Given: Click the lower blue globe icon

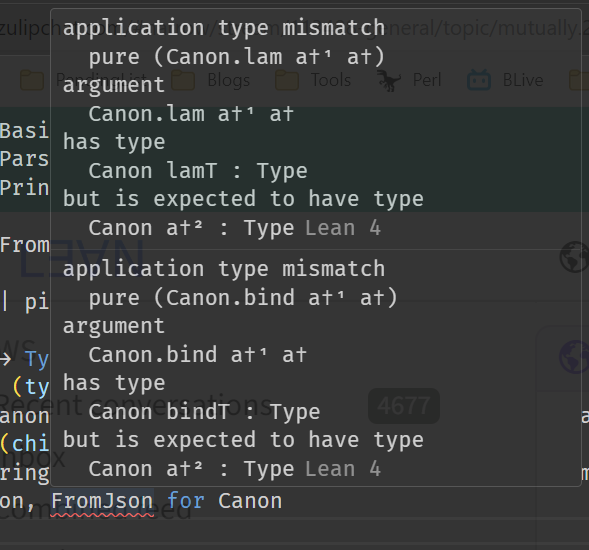Looking at the screenshot, I should coord(574,357).
